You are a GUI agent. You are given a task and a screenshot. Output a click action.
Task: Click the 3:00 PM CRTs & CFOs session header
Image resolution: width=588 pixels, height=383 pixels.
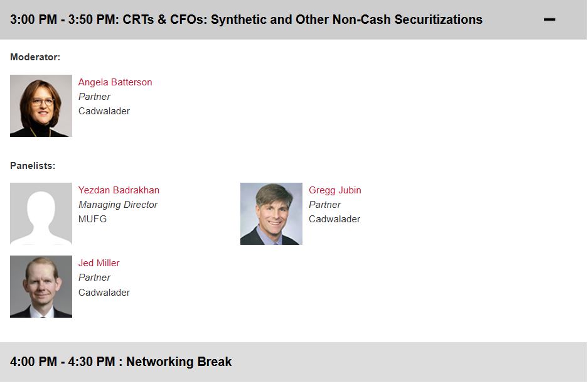[246, 19]
